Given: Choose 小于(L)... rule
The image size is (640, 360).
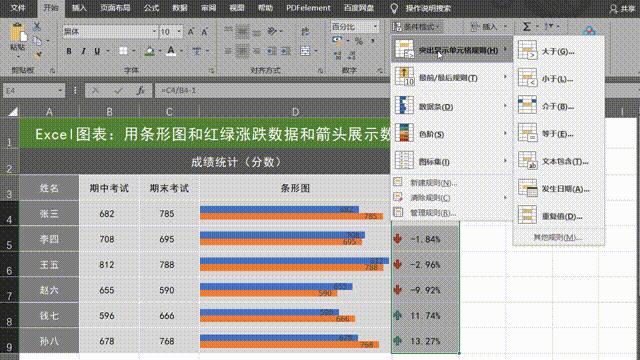Looking at the screenshot, I should (558, 78).
